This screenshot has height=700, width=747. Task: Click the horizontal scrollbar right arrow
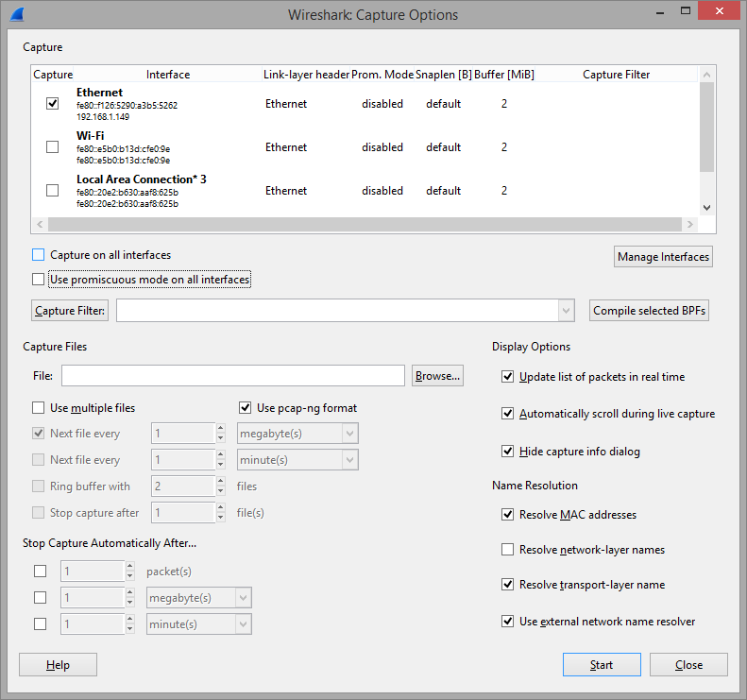(x=689, y=225)
